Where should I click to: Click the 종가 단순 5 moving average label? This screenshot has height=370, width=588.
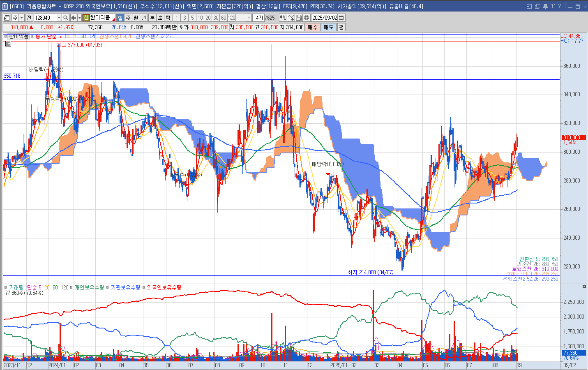pyautogui.click(x=48, y=37)
